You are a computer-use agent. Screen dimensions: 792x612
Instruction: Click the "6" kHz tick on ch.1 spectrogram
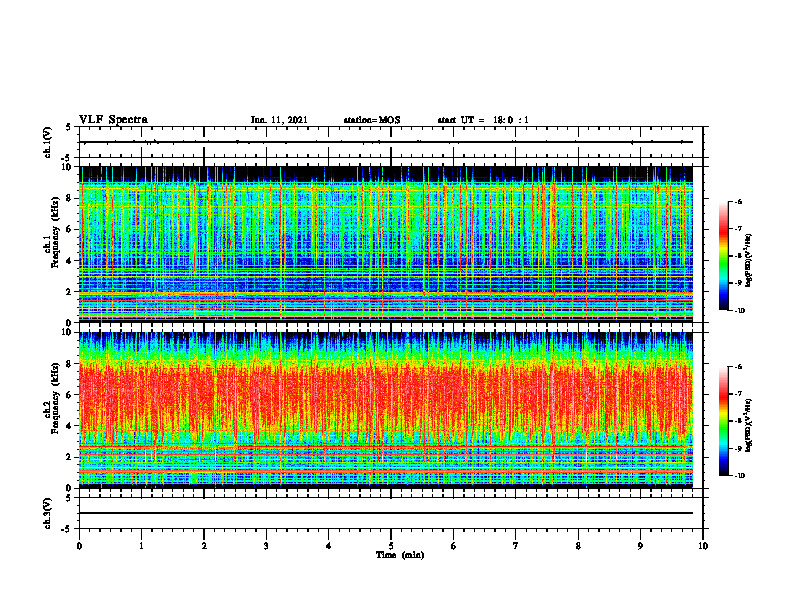coord(70,230)
